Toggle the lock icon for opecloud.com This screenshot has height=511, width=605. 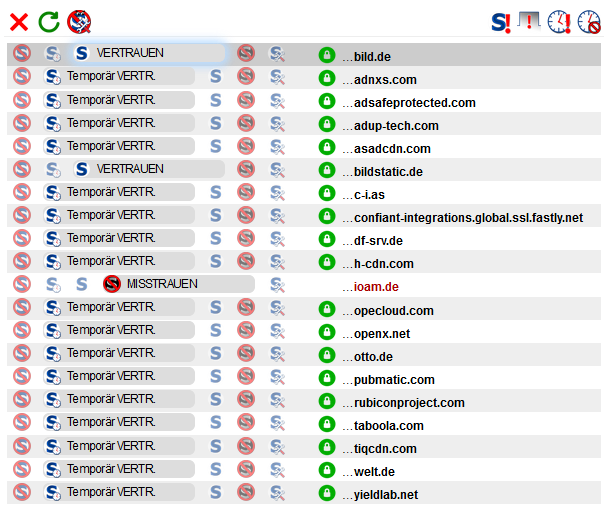(x=327, y=309)
